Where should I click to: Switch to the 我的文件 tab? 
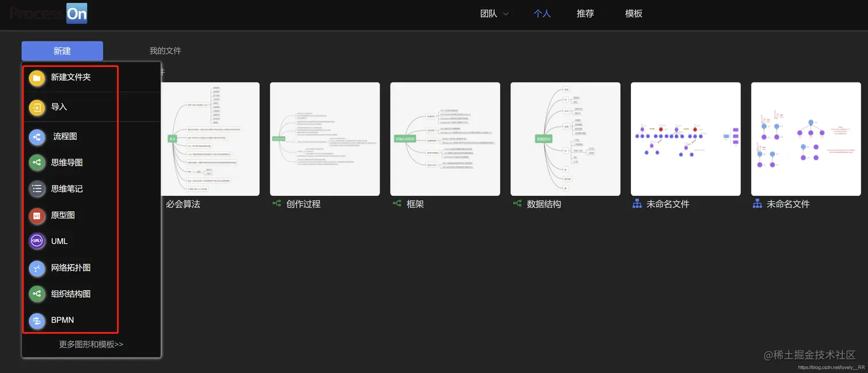pos(165,50)
